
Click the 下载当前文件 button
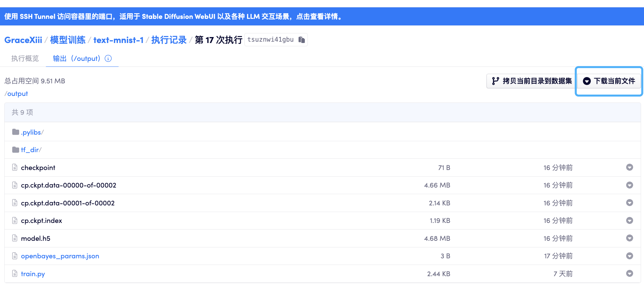609,81
